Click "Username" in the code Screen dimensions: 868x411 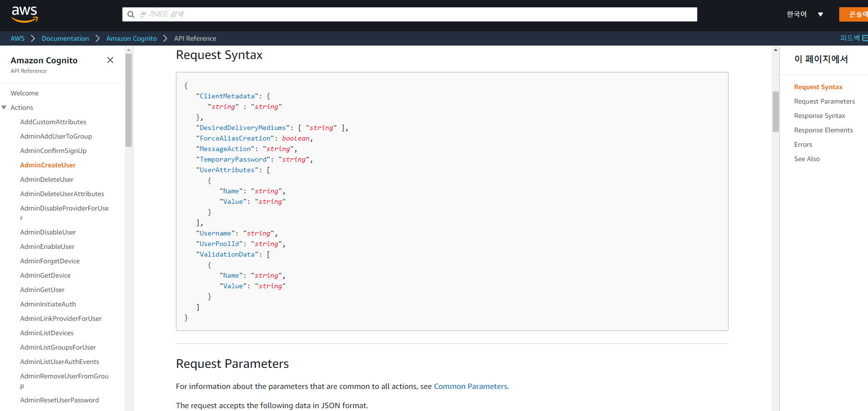pos(215,234)
